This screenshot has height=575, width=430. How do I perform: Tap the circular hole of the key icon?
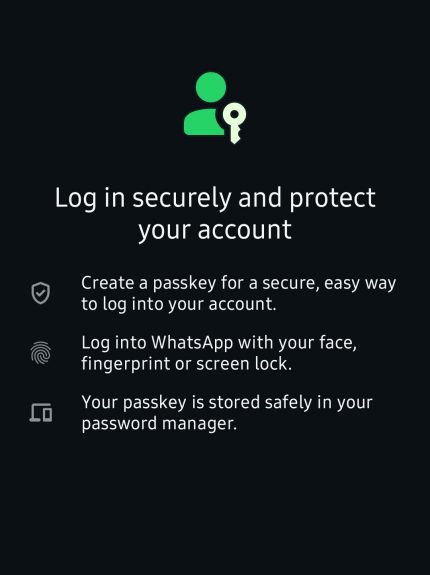[x=235, y=114]
